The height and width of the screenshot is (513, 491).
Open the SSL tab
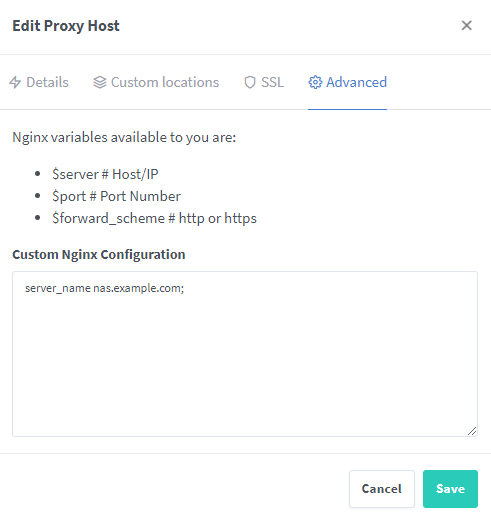tap(264, 82)
